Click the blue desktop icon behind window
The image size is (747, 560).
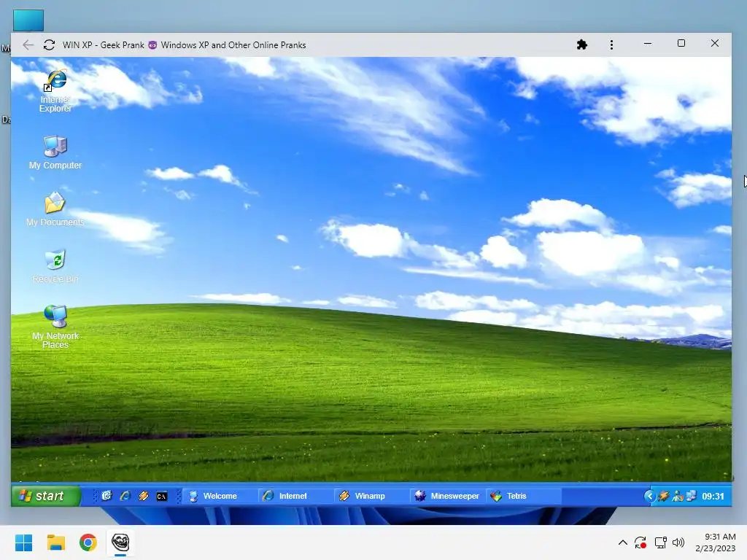[28, 21]
